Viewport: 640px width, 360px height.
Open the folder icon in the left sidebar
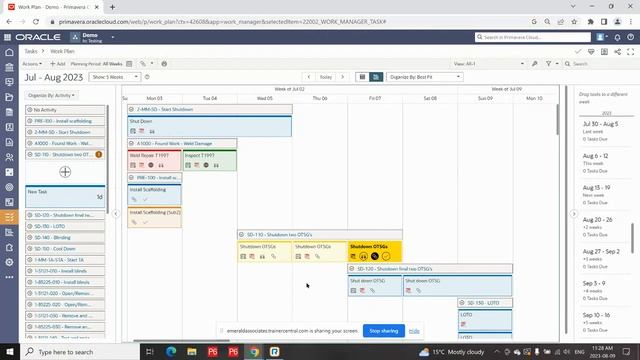coord(9,97)
